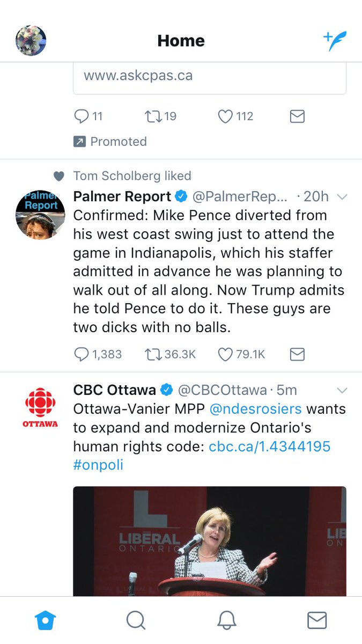
Task: Open profile avatar in top bar
Action: [31, 41]
